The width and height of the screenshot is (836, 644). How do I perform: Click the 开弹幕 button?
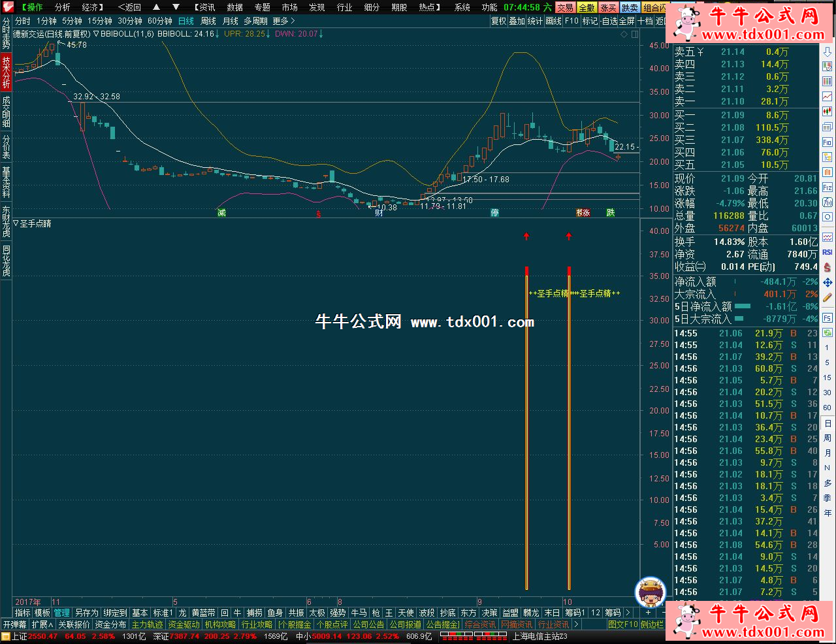(x=14, y=624)
